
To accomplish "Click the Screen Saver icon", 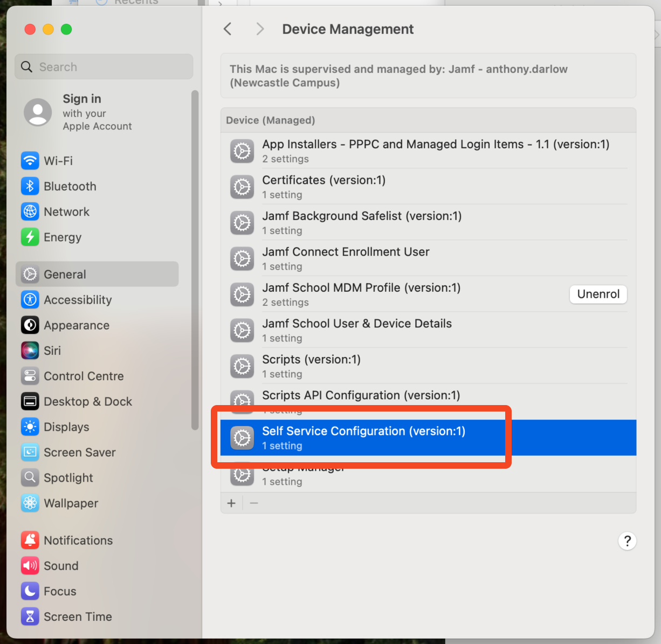I will [30, 452].
